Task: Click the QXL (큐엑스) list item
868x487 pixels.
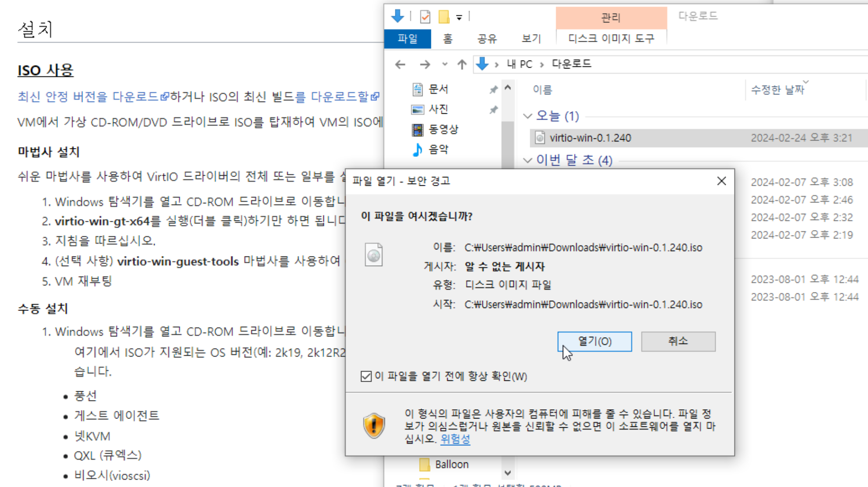Action: tap(108, 455)
